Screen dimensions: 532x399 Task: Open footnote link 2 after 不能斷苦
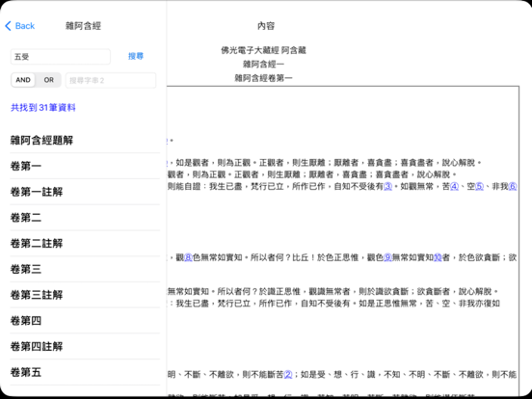(x=288, y=375)
